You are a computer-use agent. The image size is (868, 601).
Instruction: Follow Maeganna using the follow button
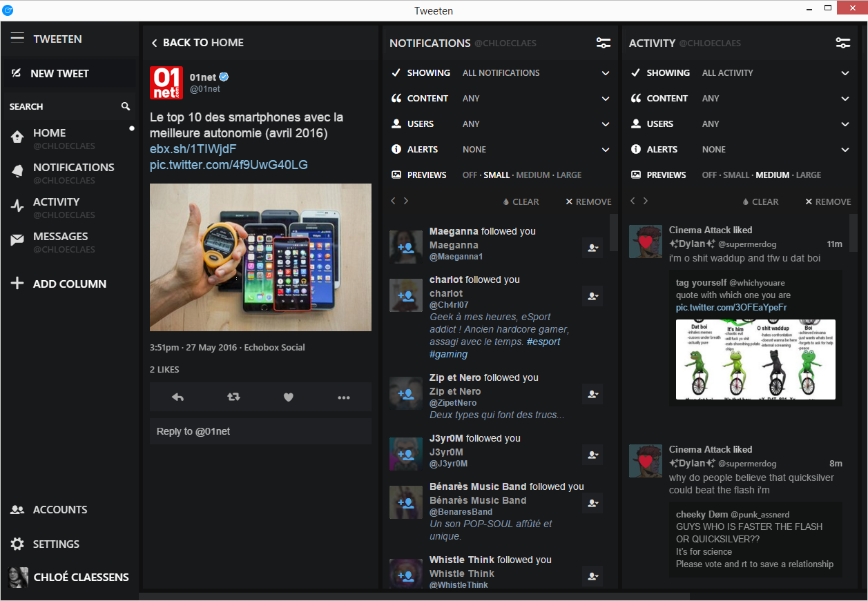point(592,248)
